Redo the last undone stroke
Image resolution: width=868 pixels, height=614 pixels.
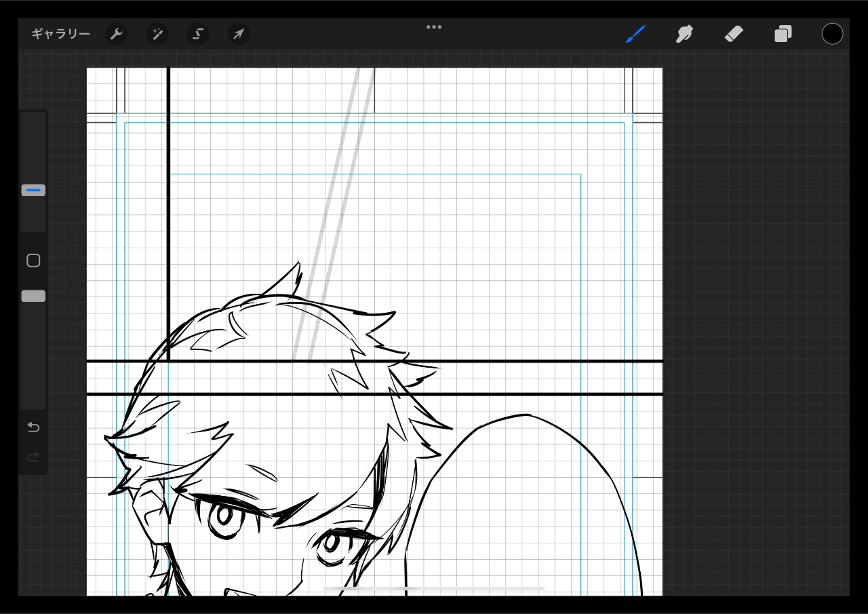[x=33, y=457]
